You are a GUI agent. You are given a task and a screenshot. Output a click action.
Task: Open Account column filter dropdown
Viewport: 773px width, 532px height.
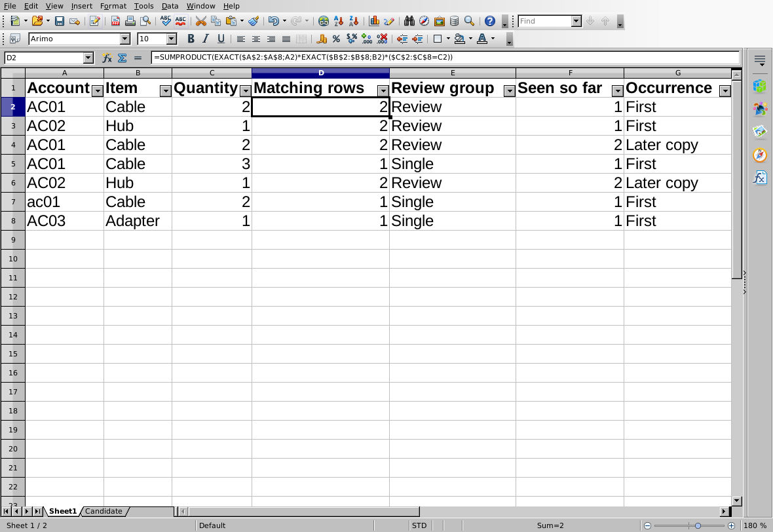[x=98, y=90]
